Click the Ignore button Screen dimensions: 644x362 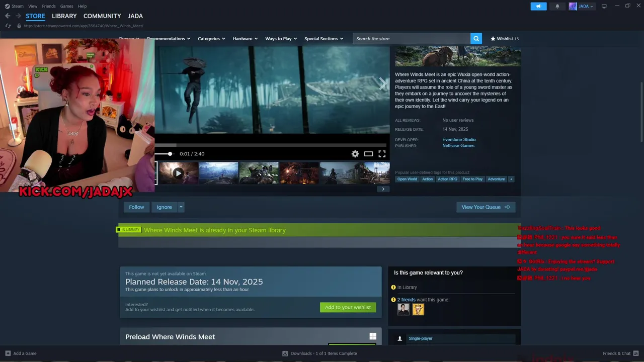click(164, 207)
